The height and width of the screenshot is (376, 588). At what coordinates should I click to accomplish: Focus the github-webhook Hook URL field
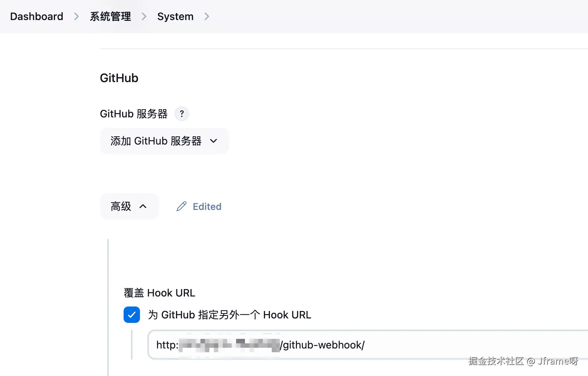point(368,345)
